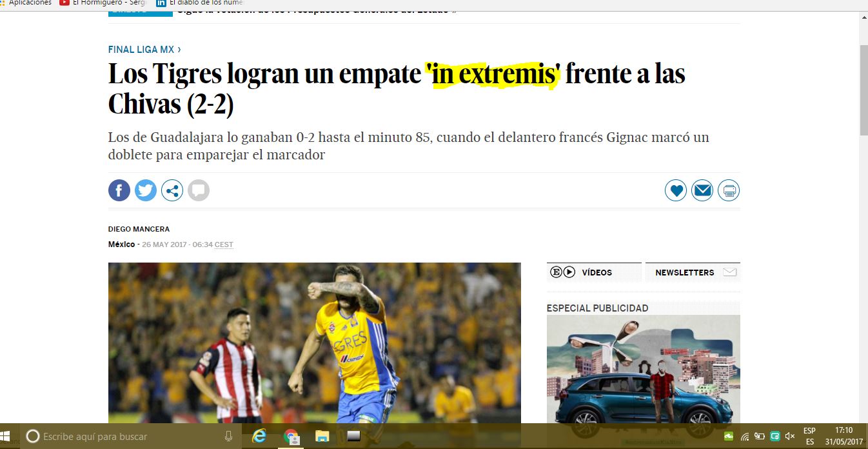The width and height of the screenshot is (868, 449).
Task: Click author name DIEGO MANCERA
Action: click(x=139, y=229)
